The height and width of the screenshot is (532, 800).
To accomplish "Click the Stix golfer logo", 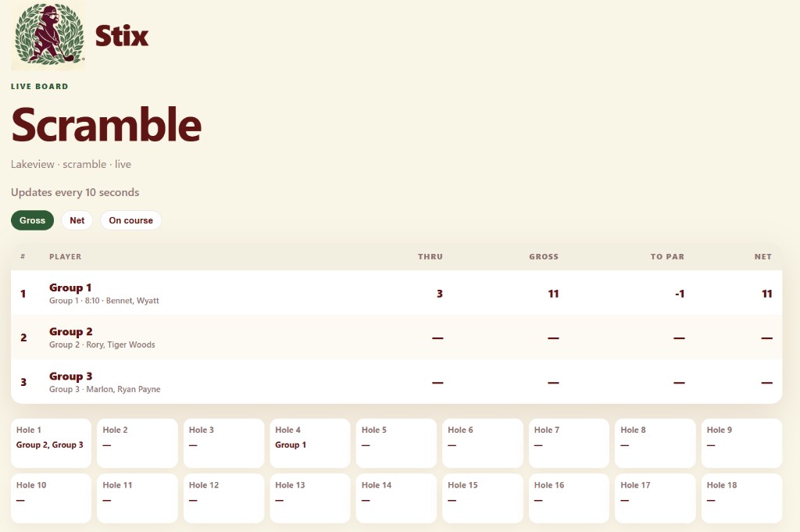I will pyautogui.click(x=48, y=34).
